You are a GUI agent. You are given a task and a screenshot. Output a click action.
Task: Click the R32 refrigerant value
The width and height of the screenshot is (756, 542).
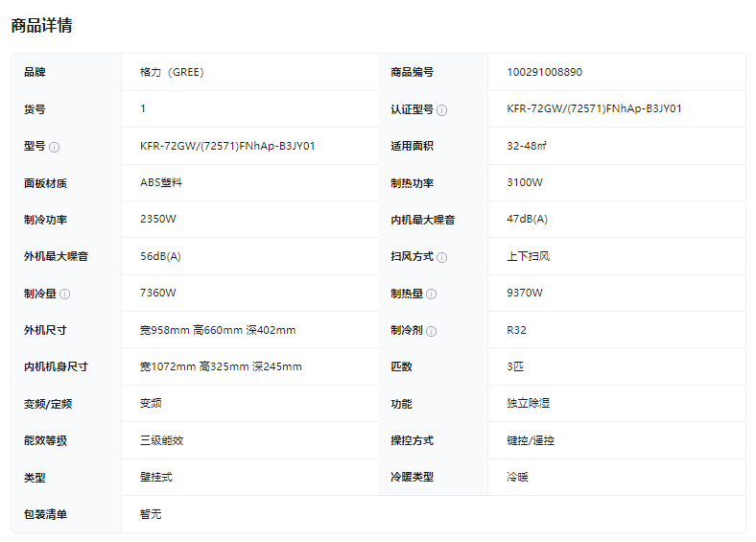(516, 330)
